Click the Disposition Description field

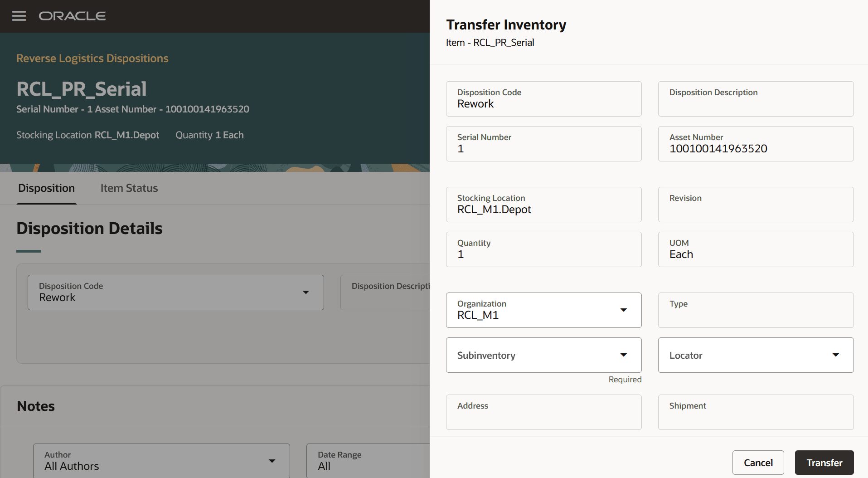755,99
